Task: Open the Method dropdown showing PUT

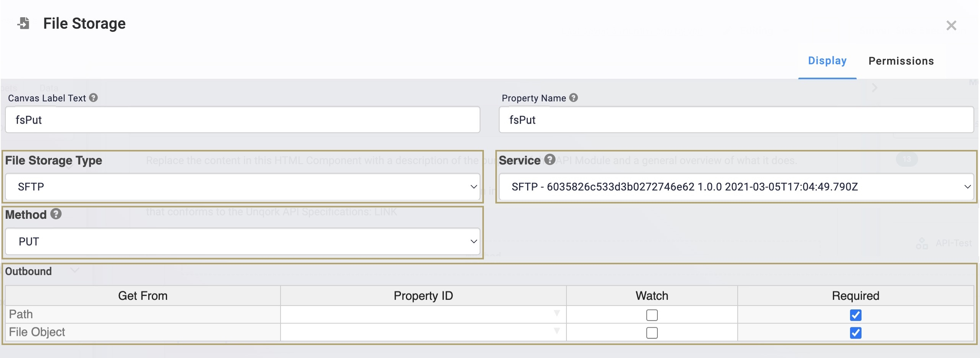Action: click(x=243, y=241)
